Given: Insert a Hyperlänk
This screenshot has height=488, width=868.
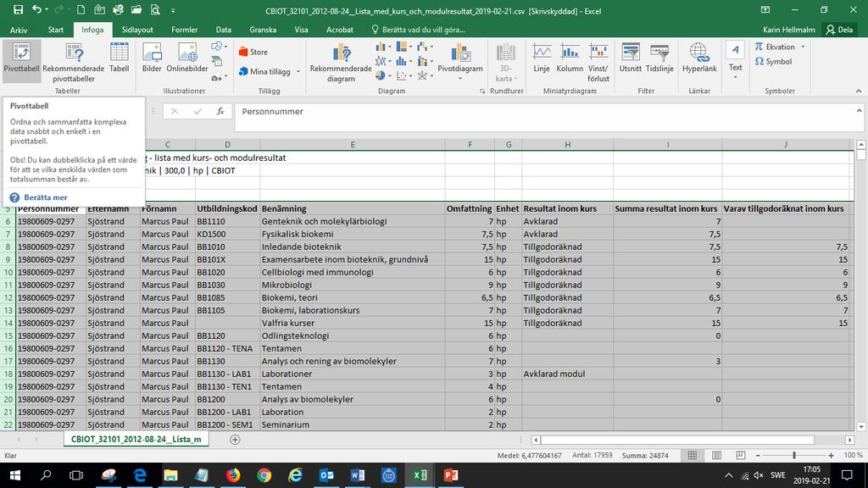Looking at the screenshot, I should click(x=699, y=58).
